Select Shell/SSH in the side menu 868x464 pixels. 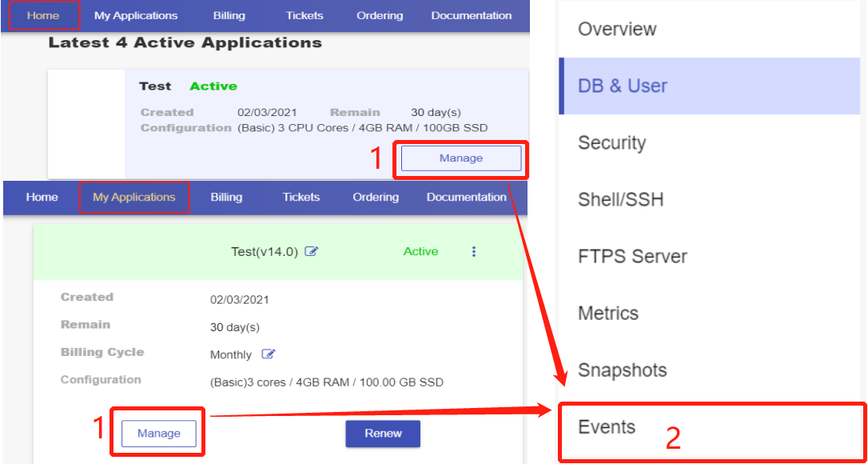[x=621, y=200]
